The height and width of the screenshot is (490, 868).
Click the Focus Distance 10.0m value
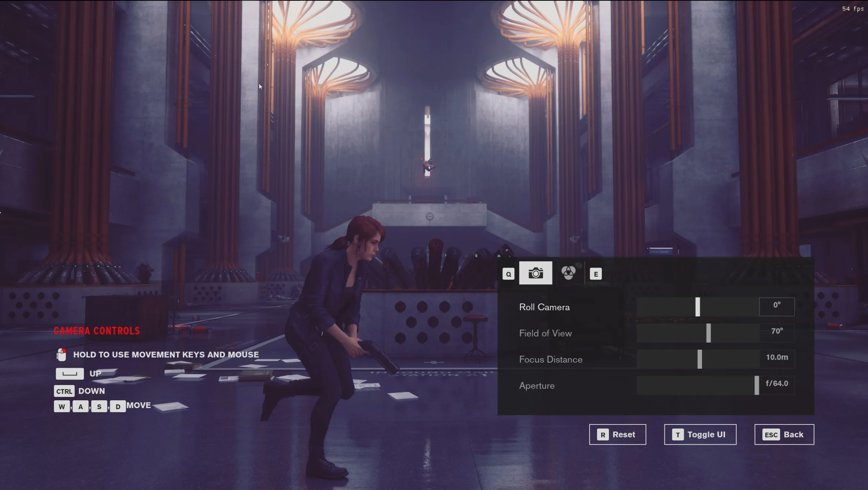coord(777,357)
